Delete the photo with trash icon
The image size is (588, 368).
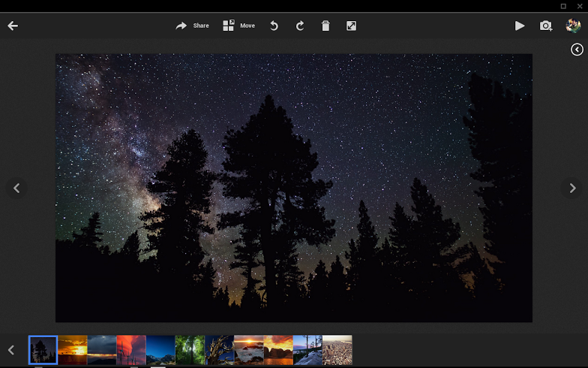tap(325, 26)
